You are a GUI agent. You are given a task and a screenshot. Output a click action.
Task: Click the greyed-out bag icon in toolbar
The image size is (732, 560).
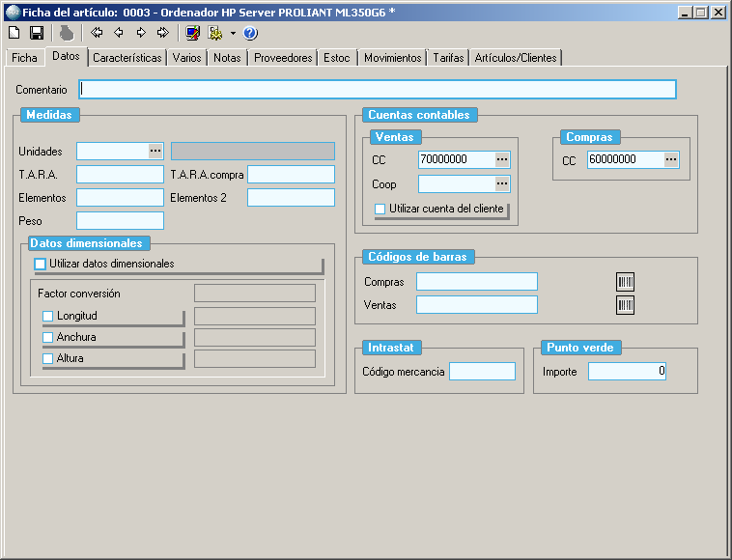pos(67,33)
